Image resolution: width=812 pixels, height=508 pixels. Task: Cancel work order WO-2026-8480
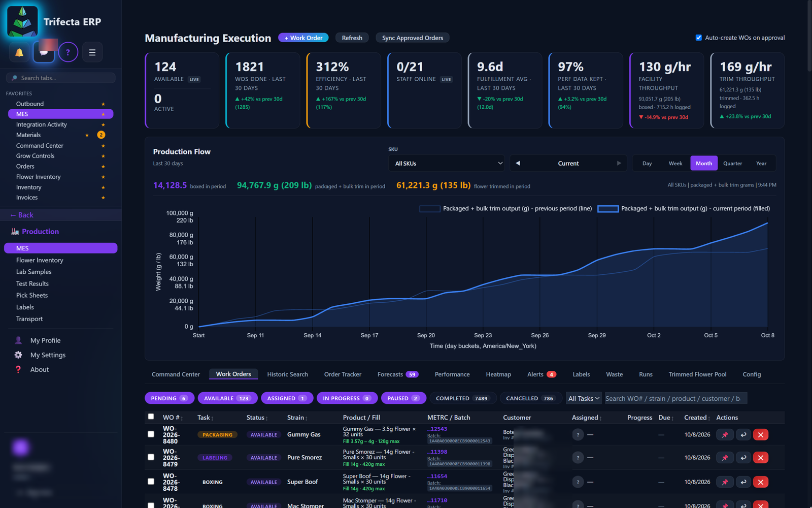pyautogui.click(x=761, y=435)
